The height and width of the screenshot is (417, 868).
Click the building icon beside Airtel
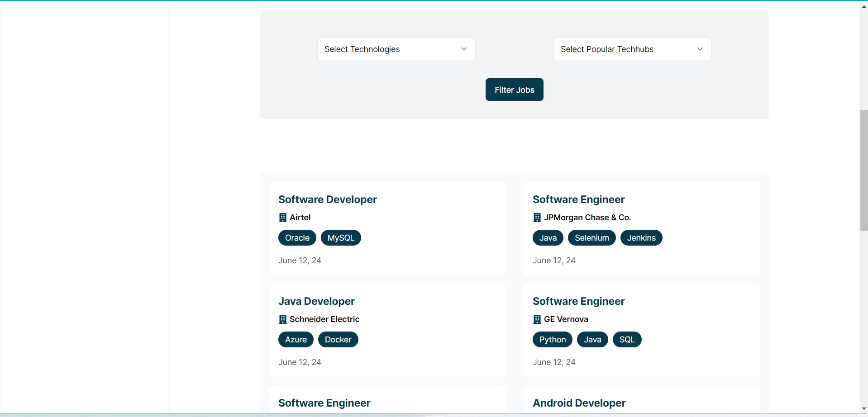(x=283, y=218)
